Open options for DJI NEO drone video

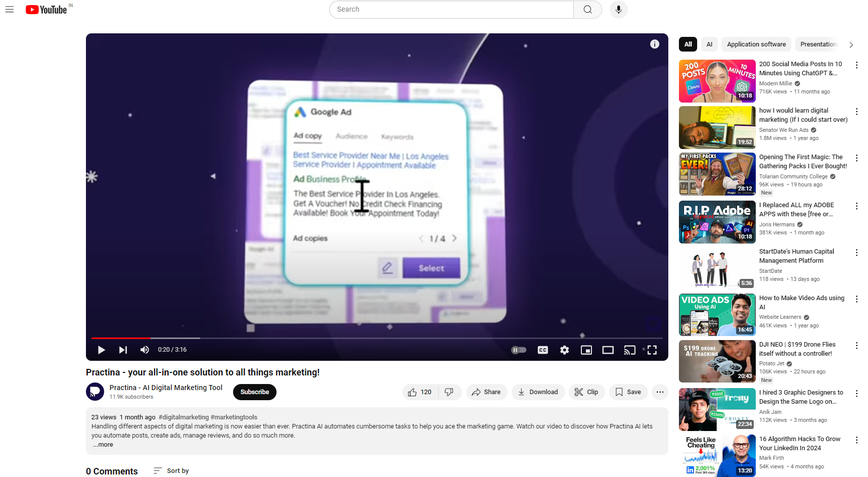856,346
